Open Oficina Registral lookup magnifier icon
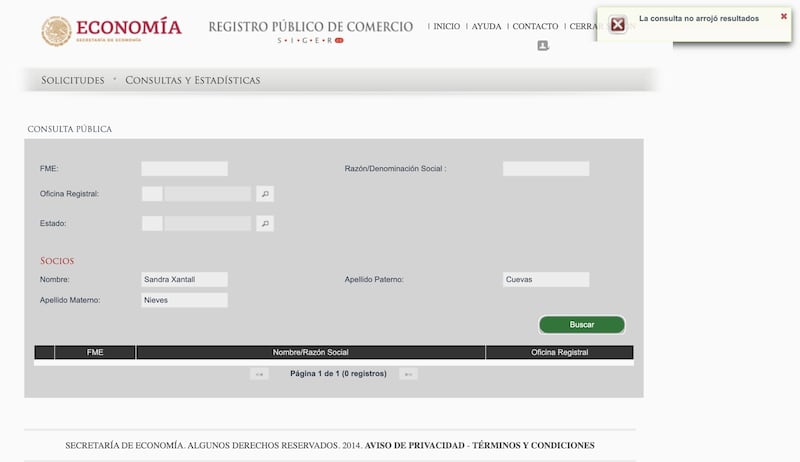 coord(265,194)
